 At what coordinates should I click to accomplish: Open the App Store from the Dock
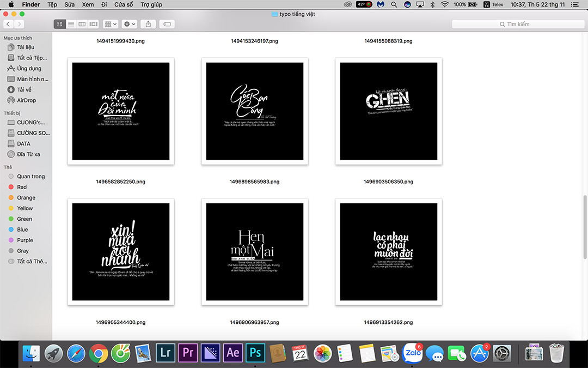(x=480, y=353)
